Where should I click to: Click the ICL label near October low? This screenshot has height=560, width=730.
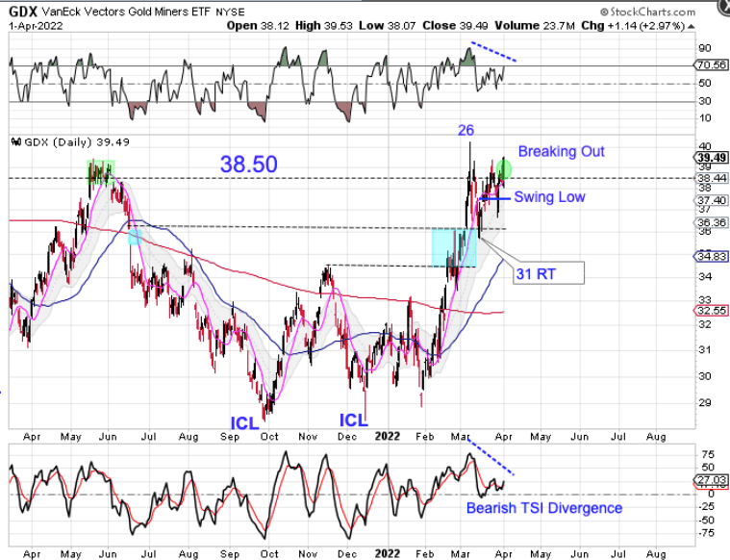(x=243, y=422)
